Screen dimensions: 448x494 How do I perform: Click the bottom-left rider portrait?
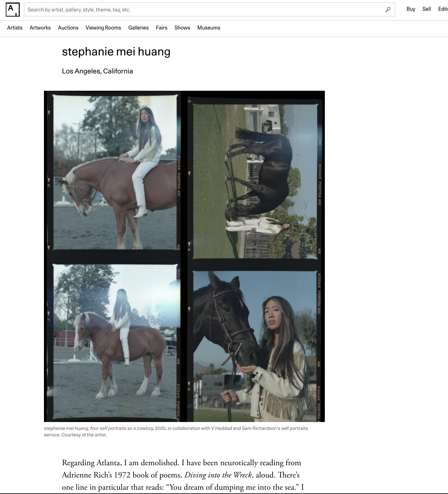(116, 342)
